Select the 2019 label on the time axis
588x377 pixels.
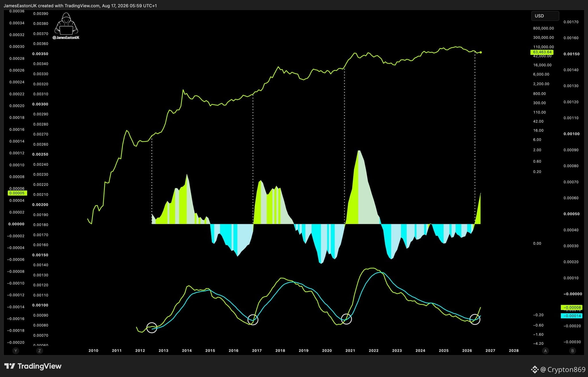pos(303,351)
